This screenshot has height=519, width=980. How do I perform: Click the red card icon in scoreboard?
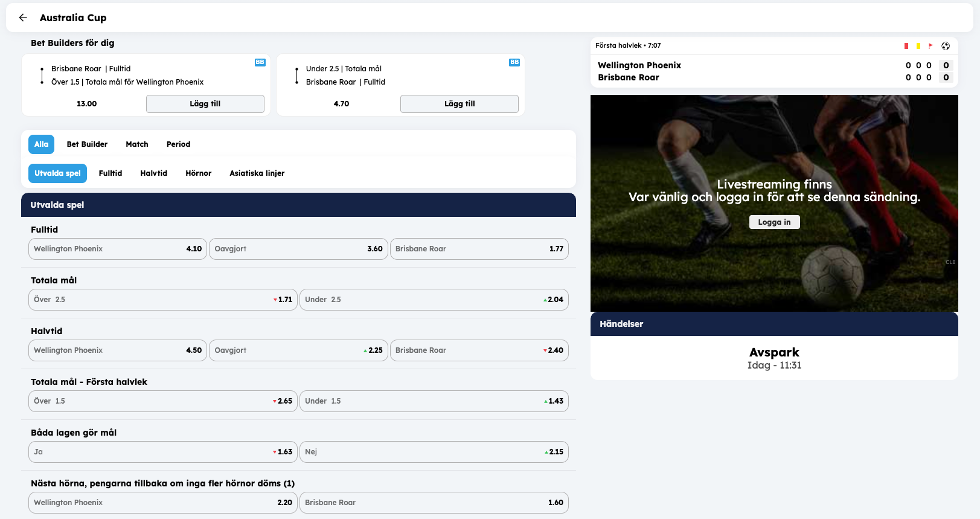click(906, 46)
